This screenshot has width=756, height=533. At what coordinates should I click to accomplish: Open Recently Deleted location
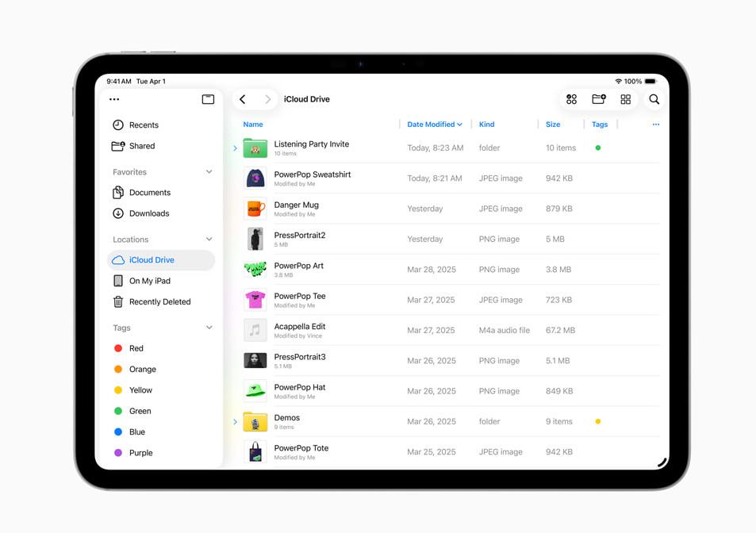click(x=161, y=301)
